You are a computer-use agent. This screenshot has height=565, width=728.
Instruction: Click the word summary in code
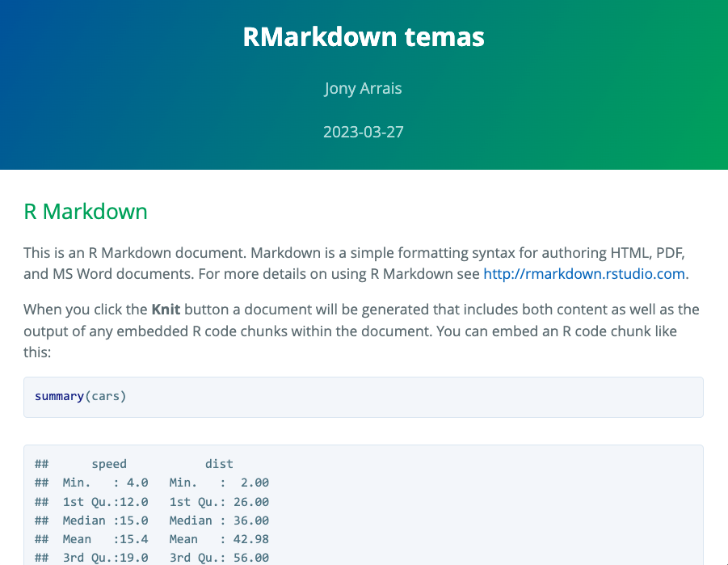pos(59,397)
